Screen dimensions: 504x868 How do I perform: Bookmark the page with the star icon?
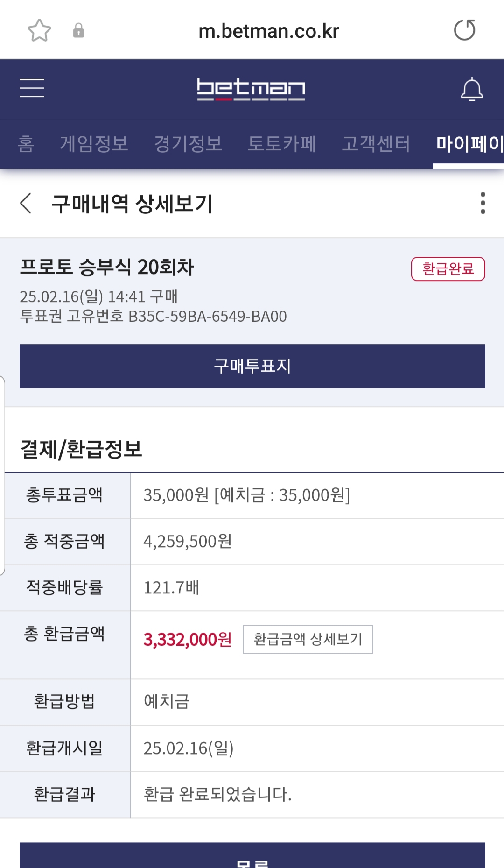coord(39,31)
